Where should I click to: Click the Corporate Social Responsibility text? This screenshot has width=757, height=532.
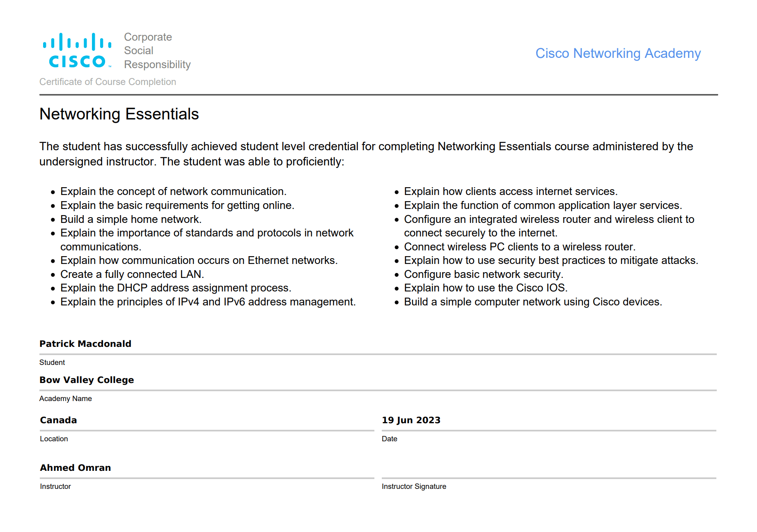click(x=157, y=50)
